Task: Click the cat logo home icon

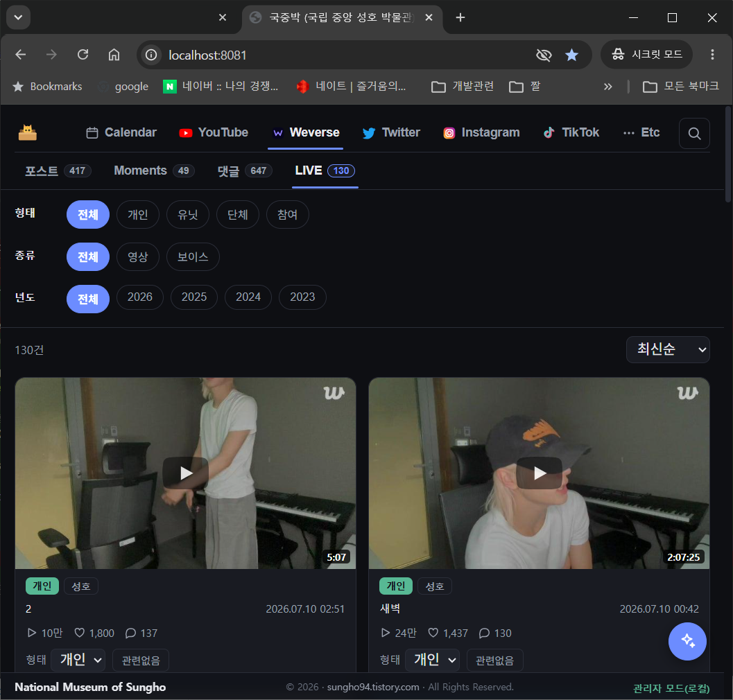Action: point(28,132)
